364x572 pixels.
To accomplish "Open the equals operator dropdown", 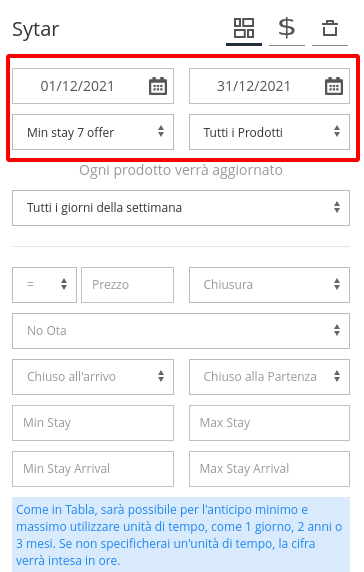I will point(44,285).
